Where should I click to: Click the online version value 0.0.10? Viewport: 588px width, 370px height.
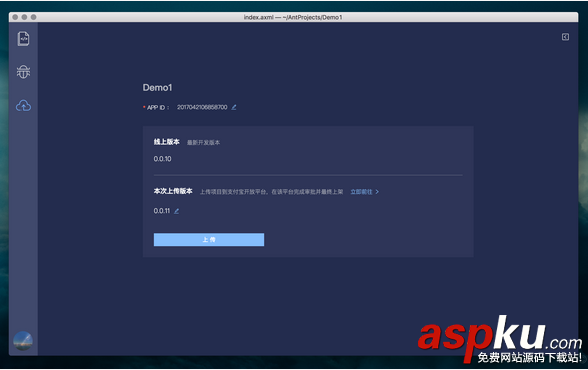coord(162,159)
